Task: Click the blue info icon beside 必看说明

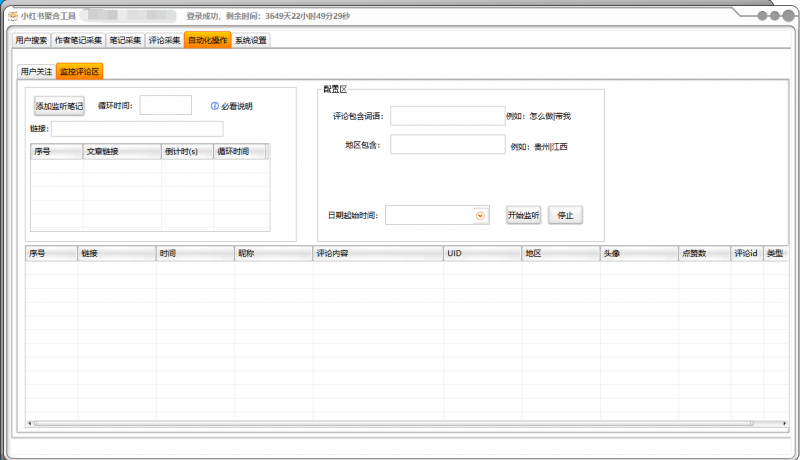Action: (x=215, y=106)
